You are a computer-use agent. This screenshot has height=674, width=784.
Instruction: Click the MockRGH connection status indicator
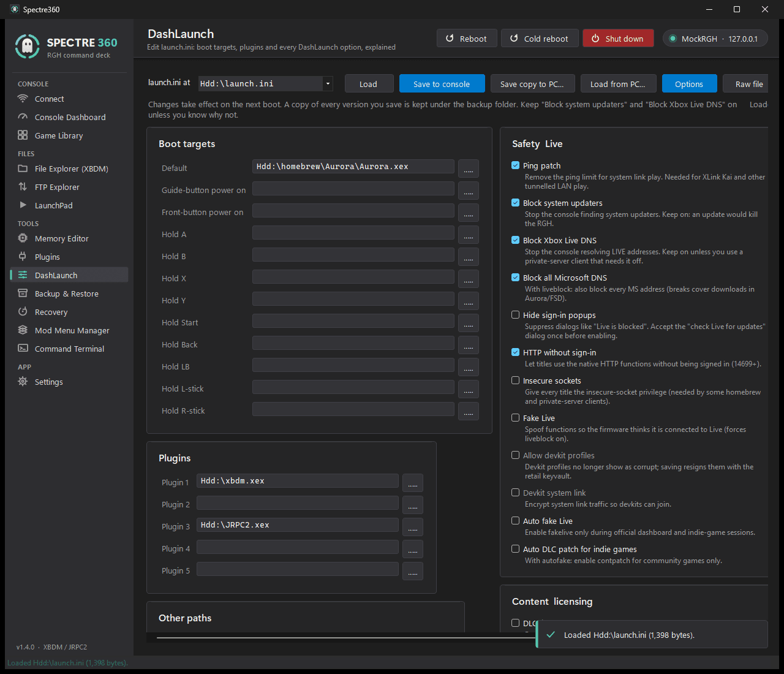pos(715,39)
